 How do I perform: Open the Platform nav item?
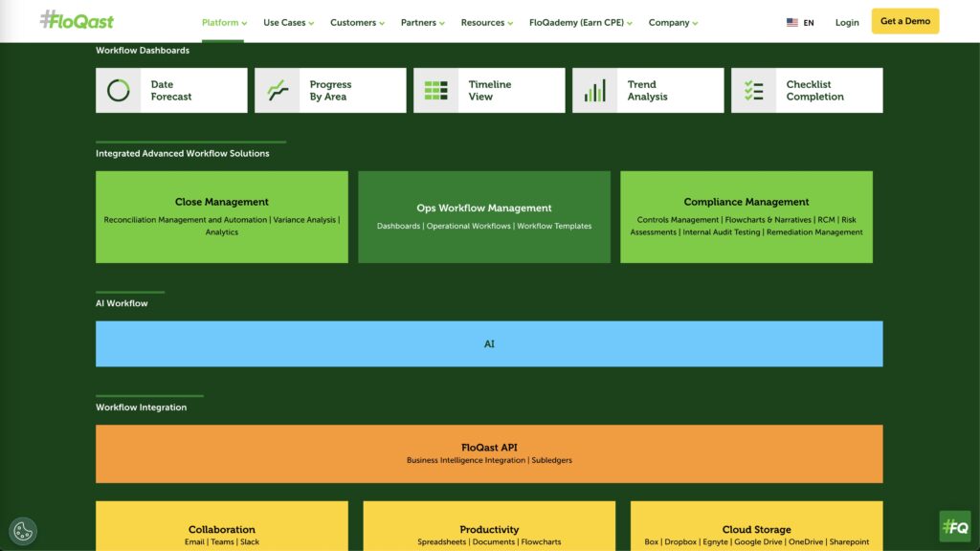220,23
